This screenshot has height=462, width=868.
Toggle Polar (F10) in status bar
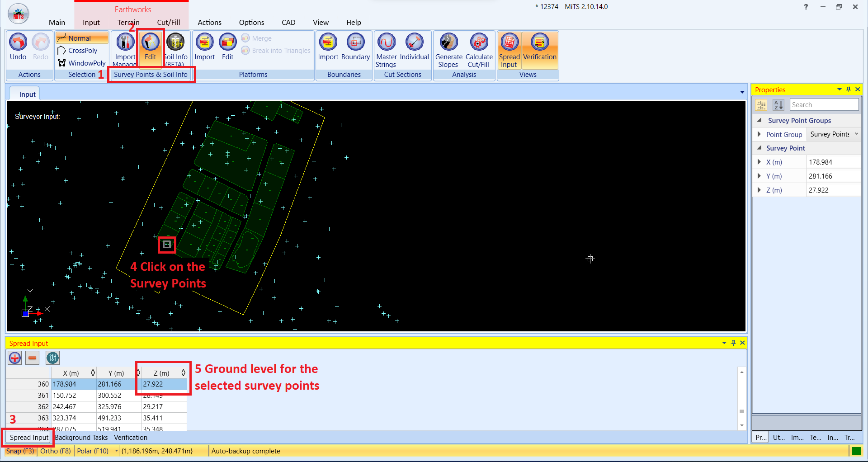pos(93,451)
